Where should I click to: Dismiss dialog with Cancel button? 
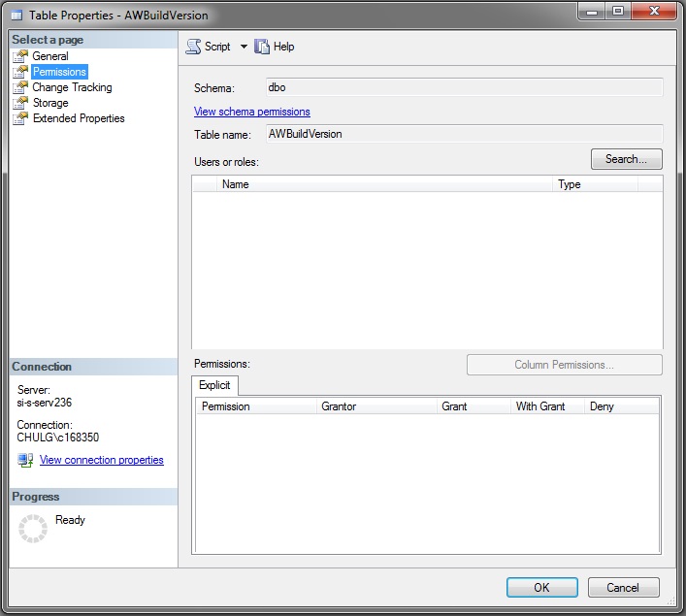624,588
